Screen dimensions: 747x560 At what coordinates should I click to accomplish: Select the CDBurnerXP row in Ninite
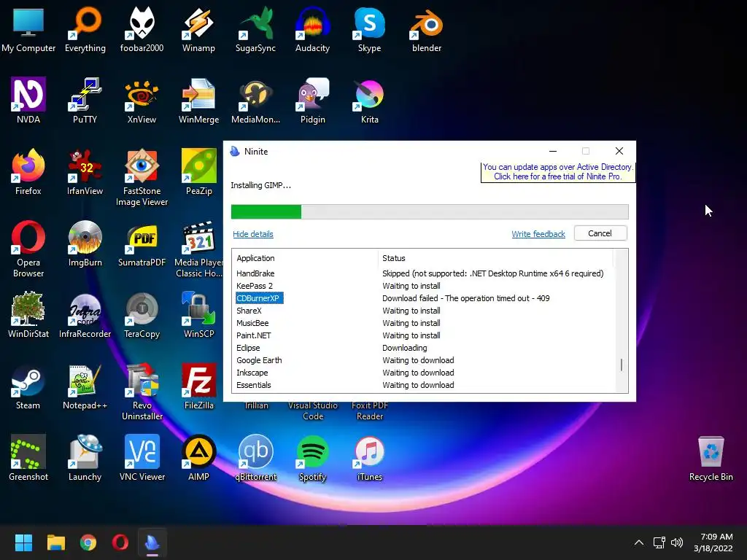425,298
